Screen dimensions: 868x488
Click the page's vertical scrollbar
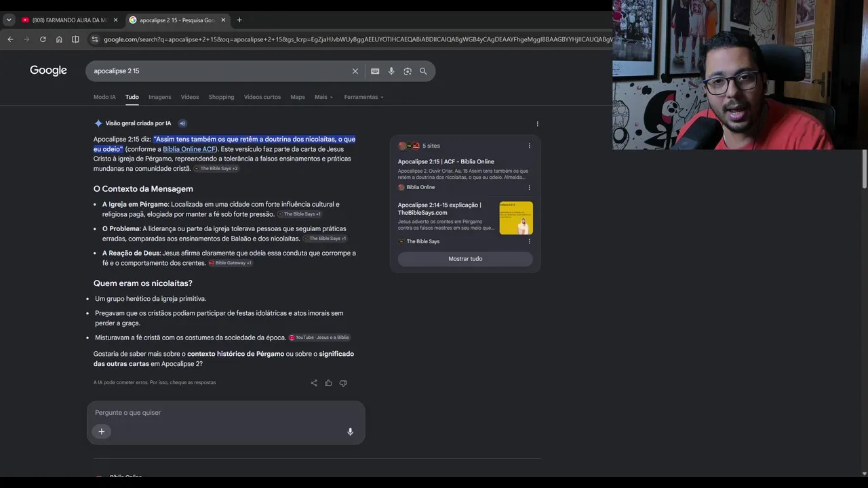864,169
